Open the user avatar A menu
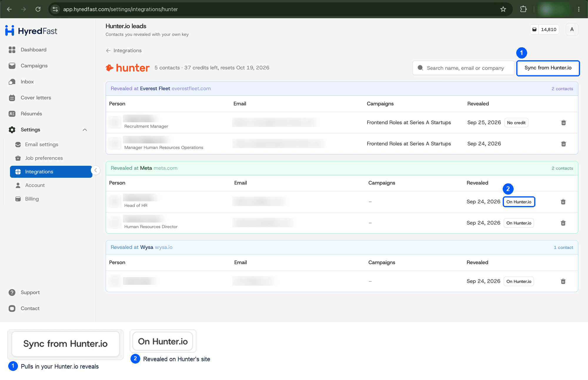This screenshot has height=380, width=588. [x=572, y=29]
